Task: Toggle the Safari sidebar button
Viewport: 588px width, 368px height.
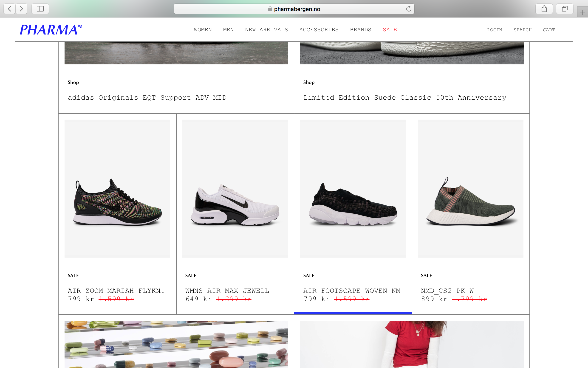Action: [x=40, y=9]
